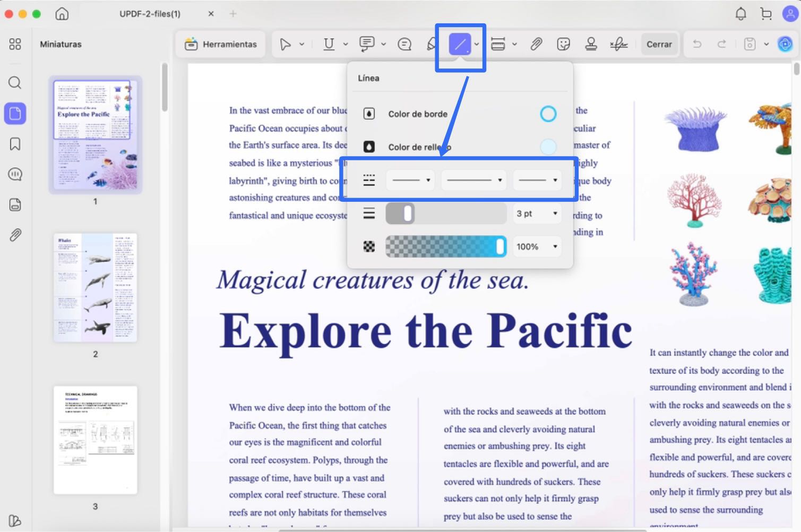Open the notifications bell

pyautogui.click(x=740, y=14)
